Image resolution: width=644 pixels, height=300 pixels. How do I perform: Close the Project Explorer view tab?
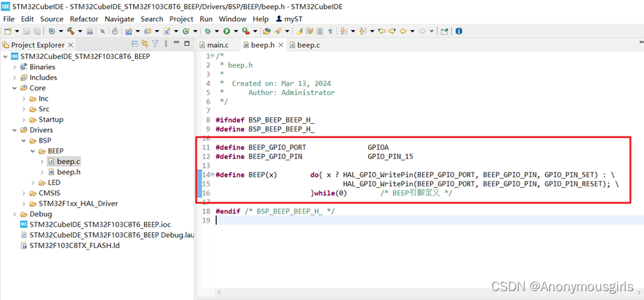(x=71, y=45)
